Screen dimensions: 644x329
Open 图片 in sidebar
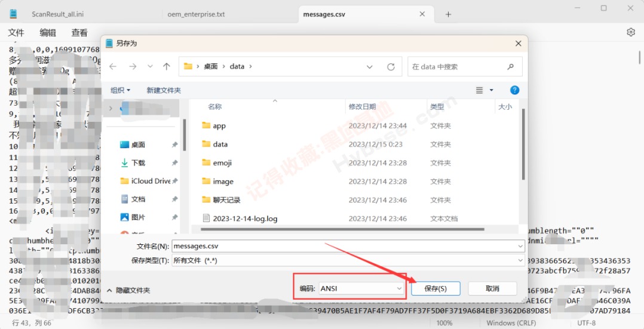138,217
